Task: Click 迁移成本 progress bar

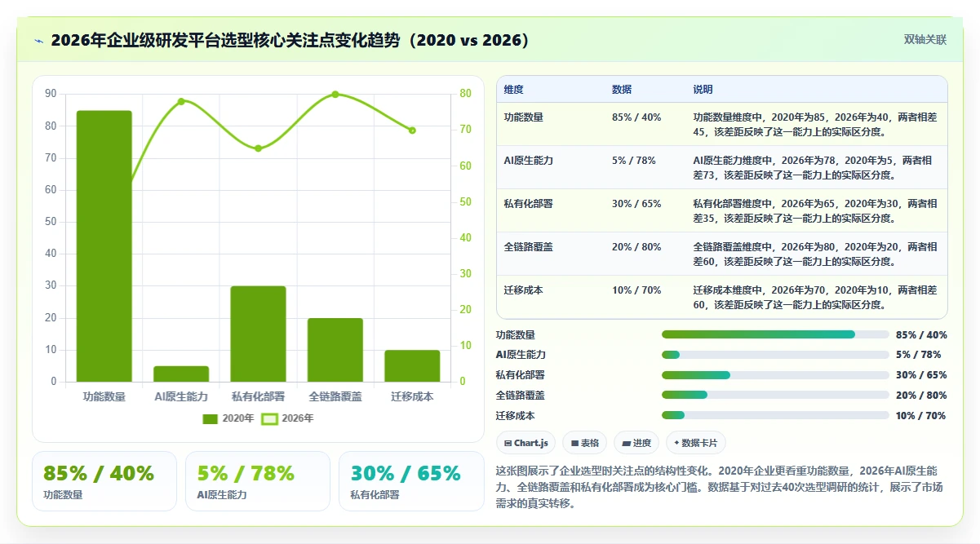Action: 775,416
